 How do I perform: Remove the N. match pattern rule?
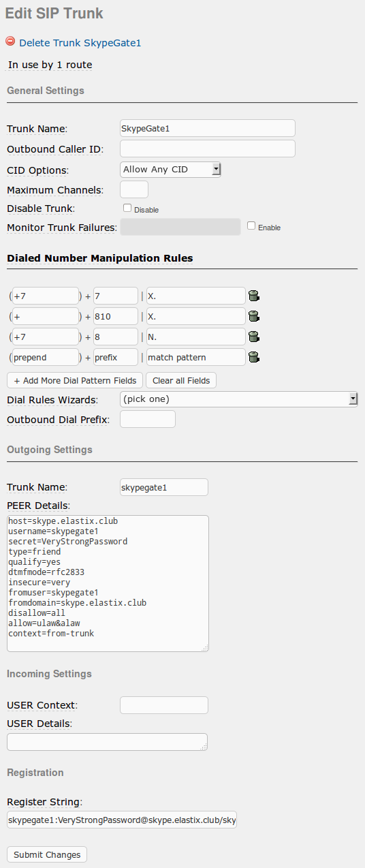click(x=254, y=337)
